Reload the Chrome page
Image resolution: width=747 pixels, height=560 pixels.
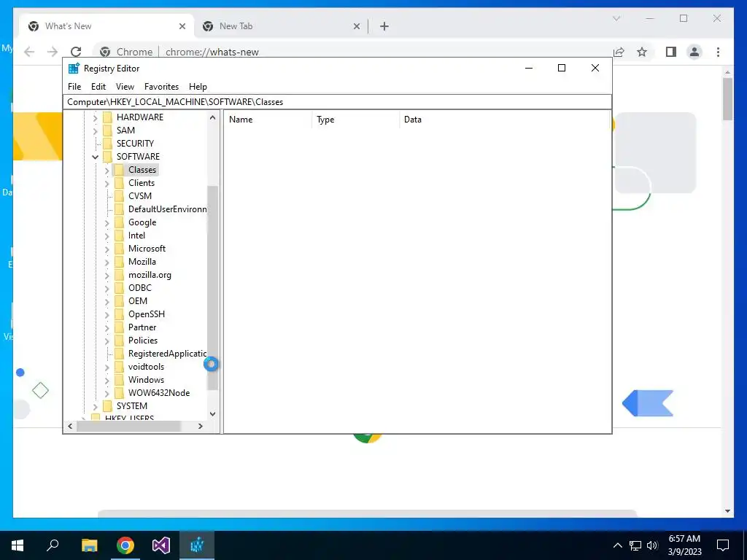pos(76,52)
